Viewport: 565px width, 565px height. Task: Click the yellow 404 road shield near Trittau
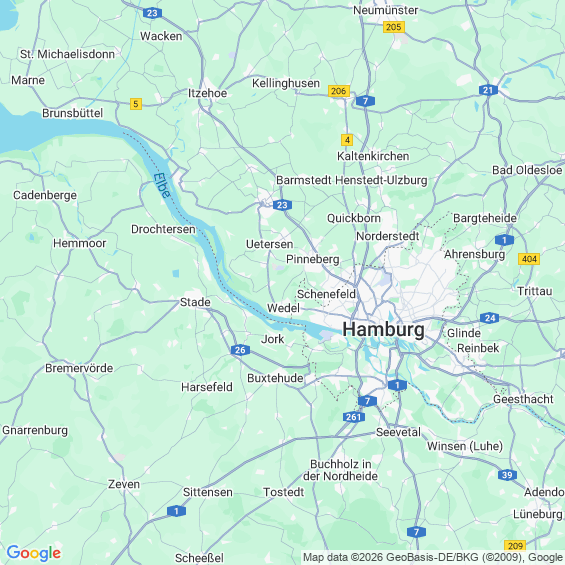pos(529,259)
